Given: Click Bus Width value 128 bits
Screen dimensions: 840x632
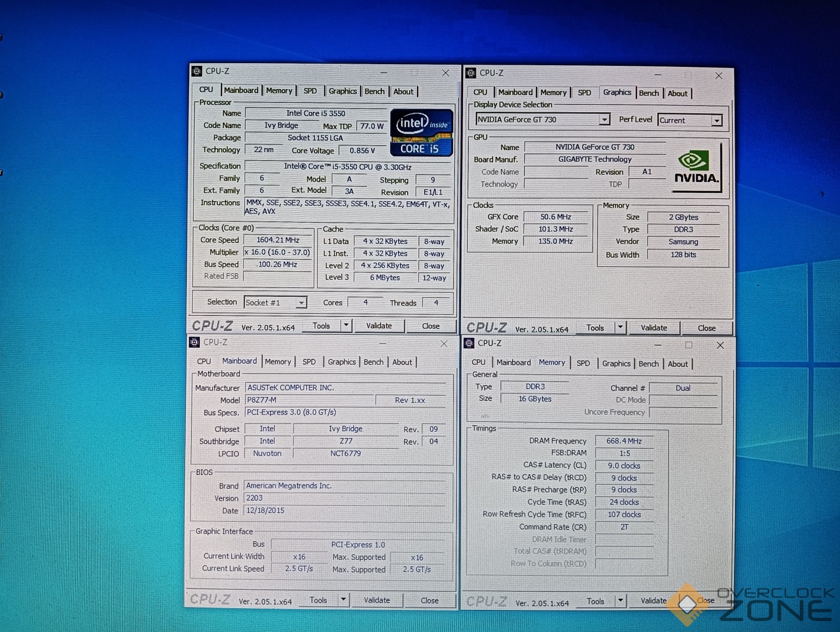Looking at the screenshot, I should click(x=683, y=254).
